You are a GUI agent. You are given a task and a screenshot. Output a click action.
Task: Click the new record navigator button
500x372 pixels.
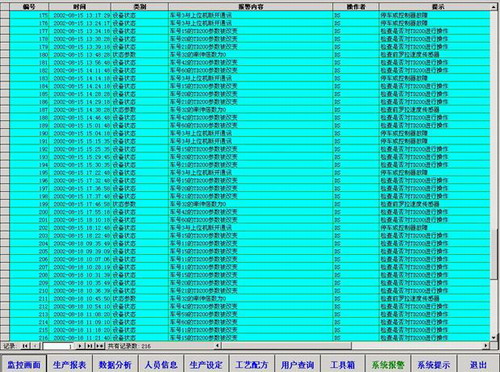tap(100, 346)
